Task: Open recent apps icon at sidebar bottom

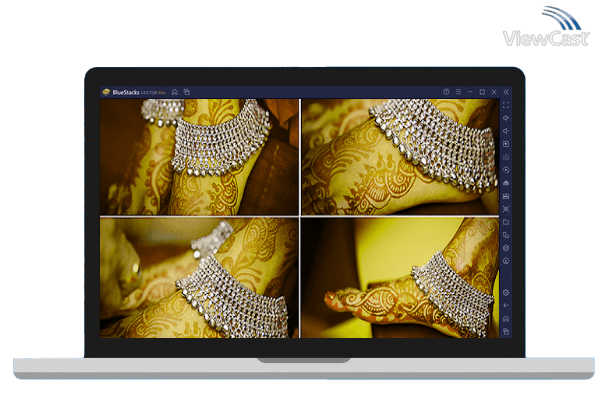Action: pos(506,331)
